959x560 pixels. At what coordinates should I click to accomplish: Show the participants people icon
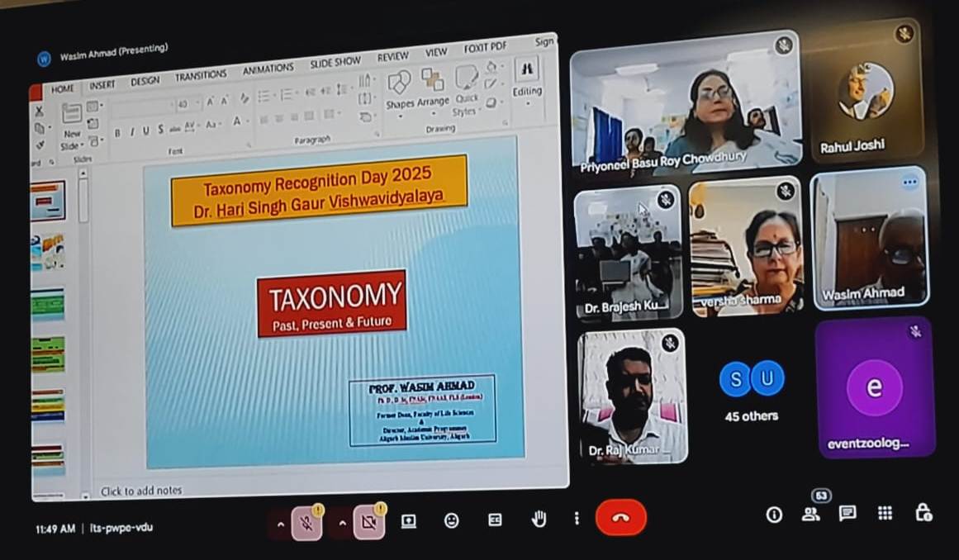(810, 514)
